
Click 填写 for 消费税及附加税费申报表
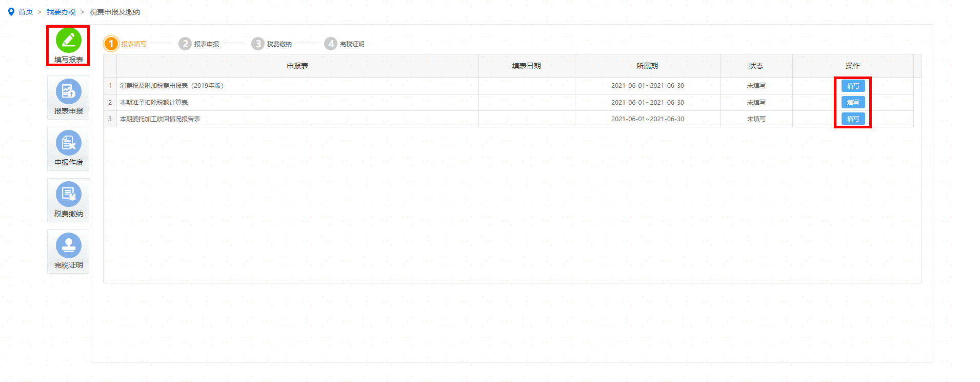click(853, 86)
